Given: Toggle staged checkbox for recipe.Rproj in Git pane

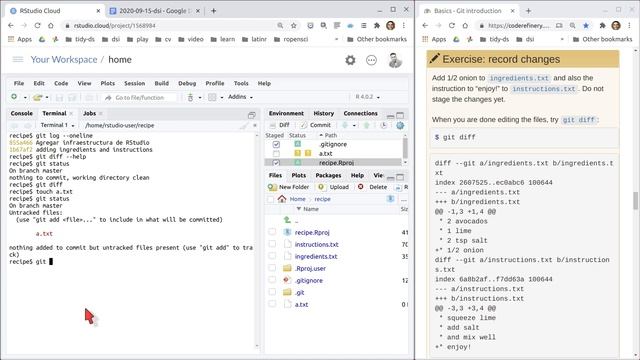Looking at the screenshot, I should [276, 162].
